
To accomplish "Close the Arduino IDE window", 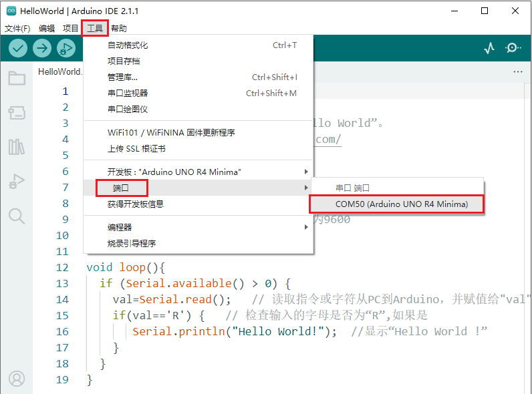I will (515, 11).
